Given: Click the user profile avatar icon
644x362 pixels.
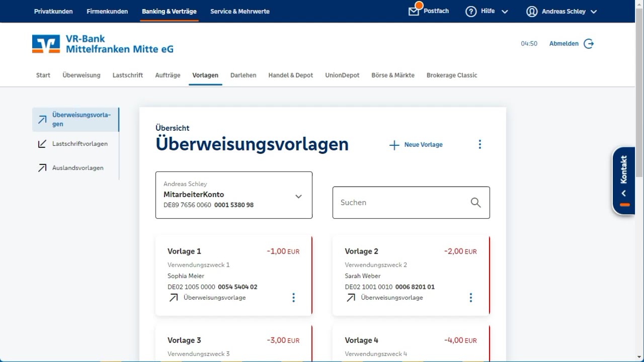Looking at the screenshot, I should (532, 12).
